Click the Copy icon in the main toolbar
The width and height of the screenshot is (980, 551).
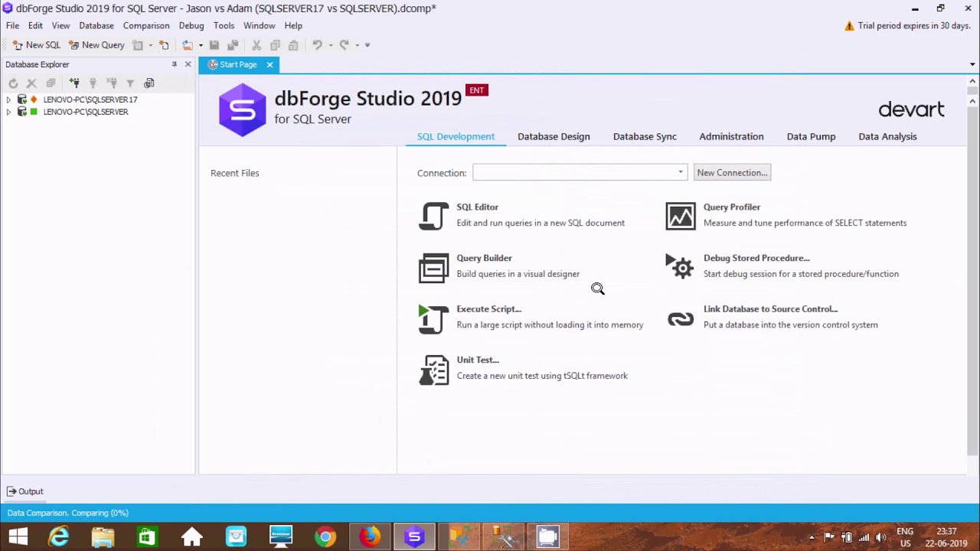pyautogui.click(x=275, y=45)
